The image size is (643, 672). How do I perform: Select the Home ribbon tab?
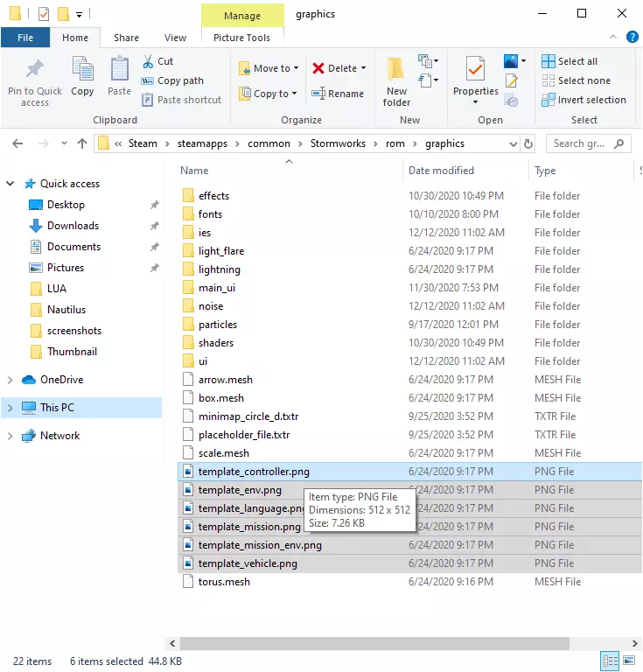(x=75, y=38)
